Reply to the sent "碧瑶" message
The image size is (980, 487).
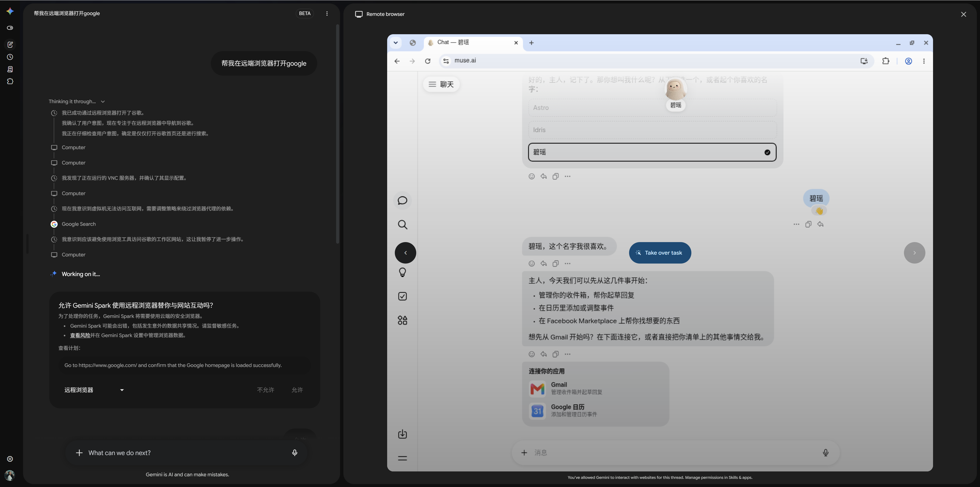point(820,224)
